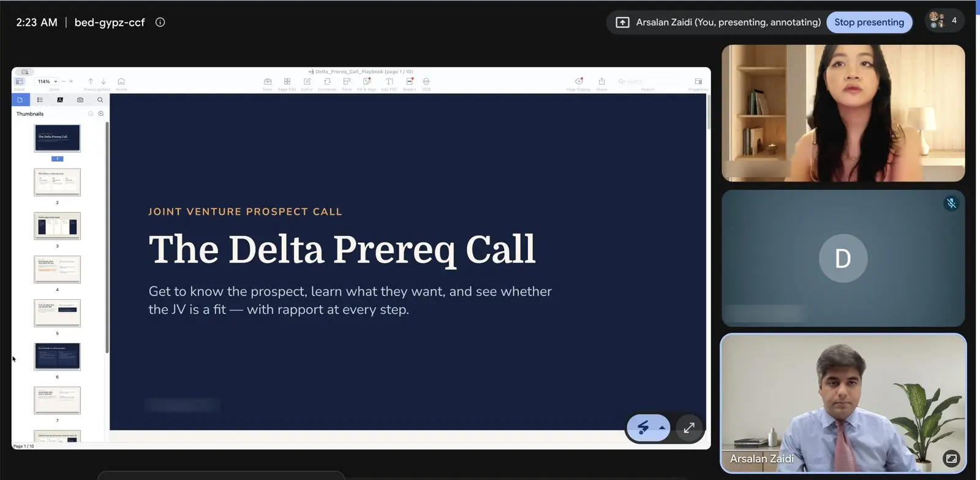This screenshot has height=480, width=980.
Task: Go to previous page with up arrow
Action: coord(91,82)
